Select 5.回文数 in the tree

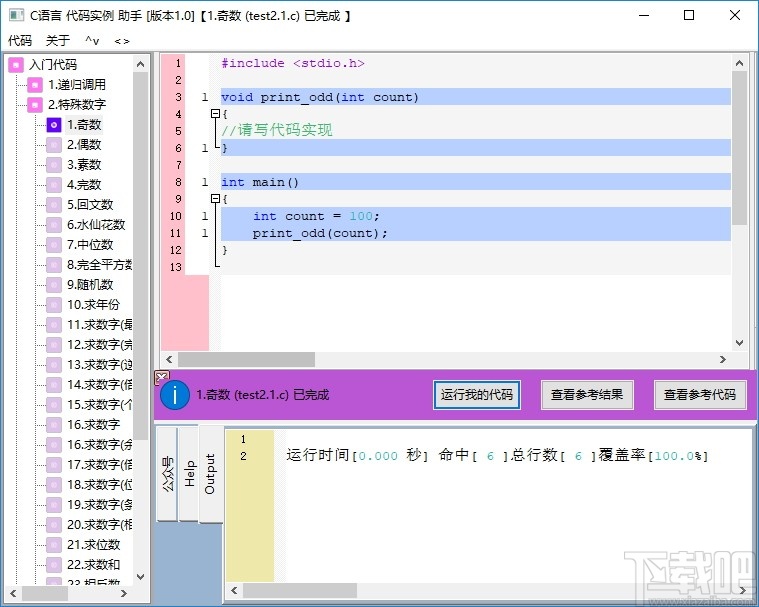pos(90,204)
